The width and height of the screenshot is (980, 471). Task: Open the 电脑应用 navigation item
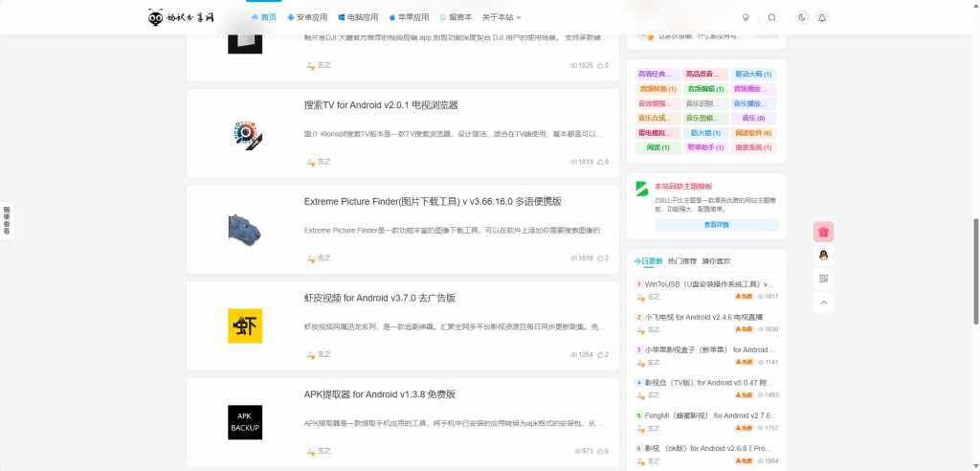358,17
